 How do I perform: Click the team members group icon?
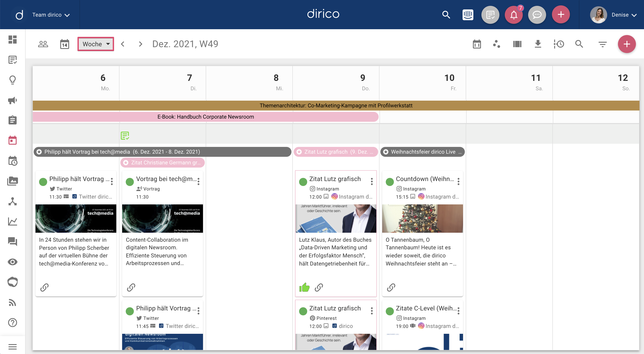(43, 44)
